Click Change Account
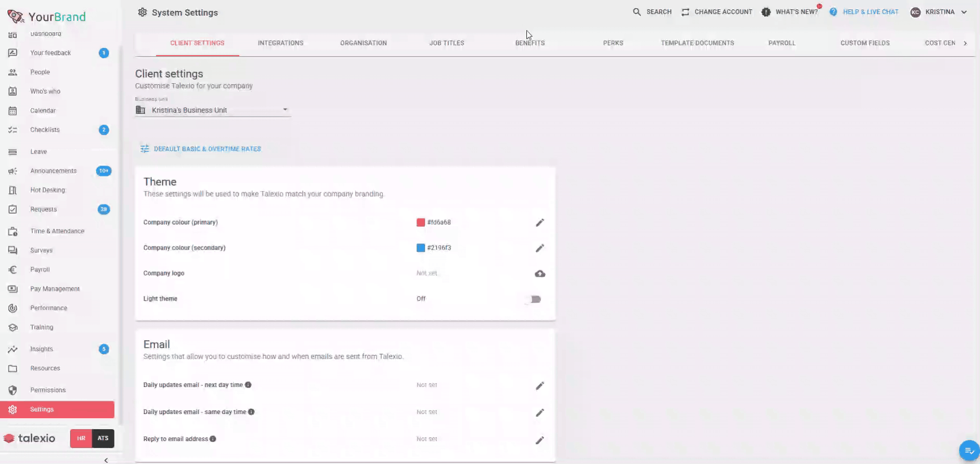980x464 pixels. 717,12
